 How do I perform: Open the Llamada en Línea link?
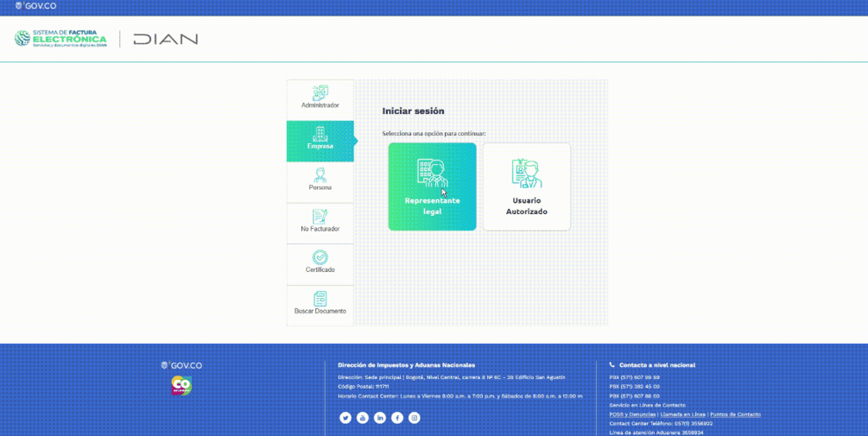click(x=683, y=414)
